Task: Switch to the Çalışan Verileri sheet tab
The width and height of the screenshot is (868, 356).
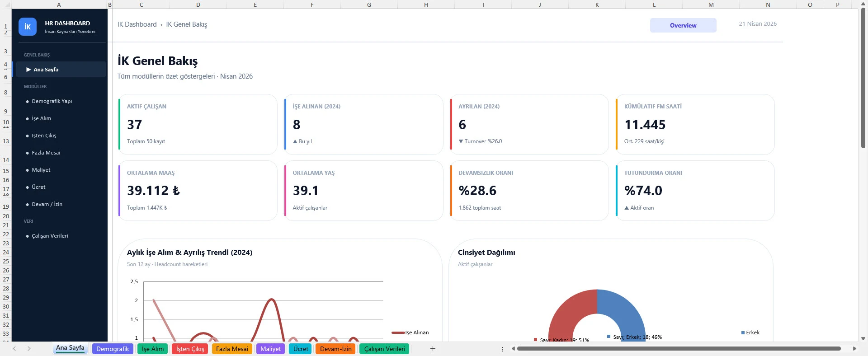Action: pos(384,349)
